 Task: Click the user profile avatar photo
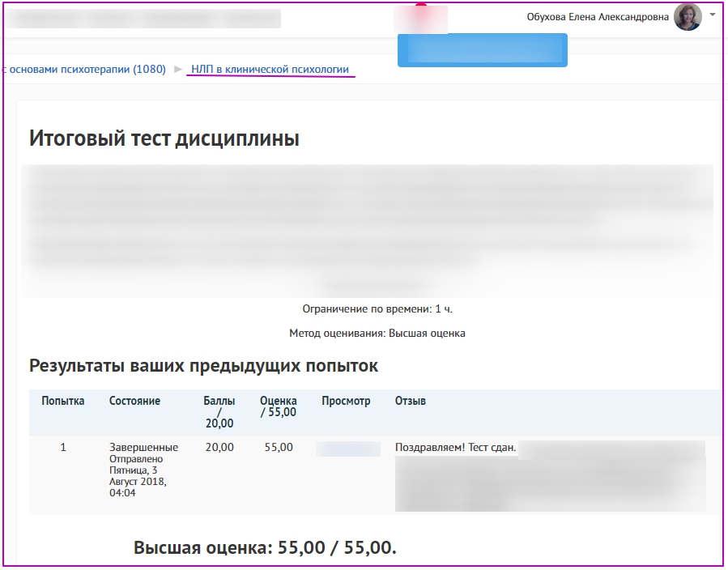click(x=688, y=17)
